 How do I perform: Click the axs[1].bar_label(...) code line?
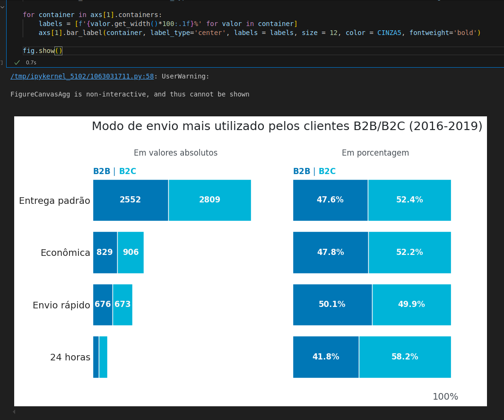(x=260, y=33)
